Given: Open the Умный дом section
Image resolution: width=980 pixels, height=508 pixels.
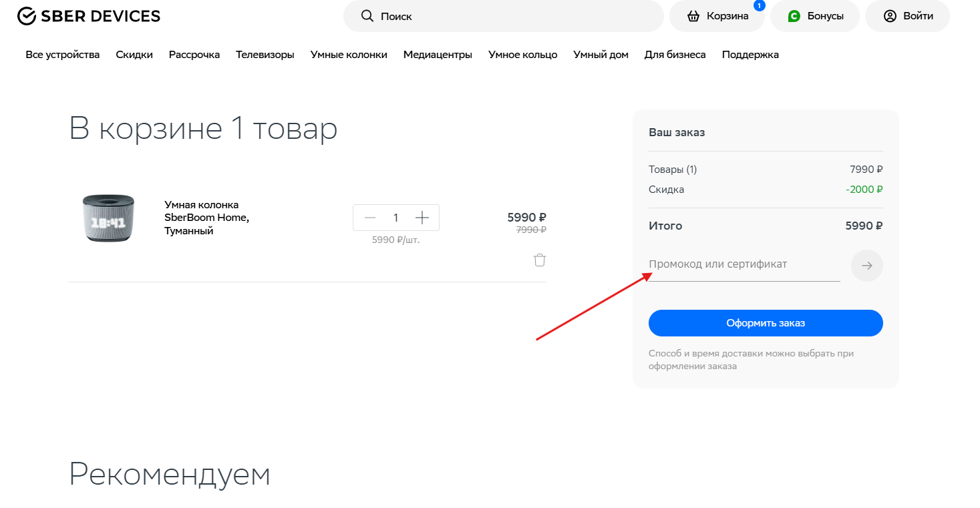Looking at the screenshot, I should (601, 55).
